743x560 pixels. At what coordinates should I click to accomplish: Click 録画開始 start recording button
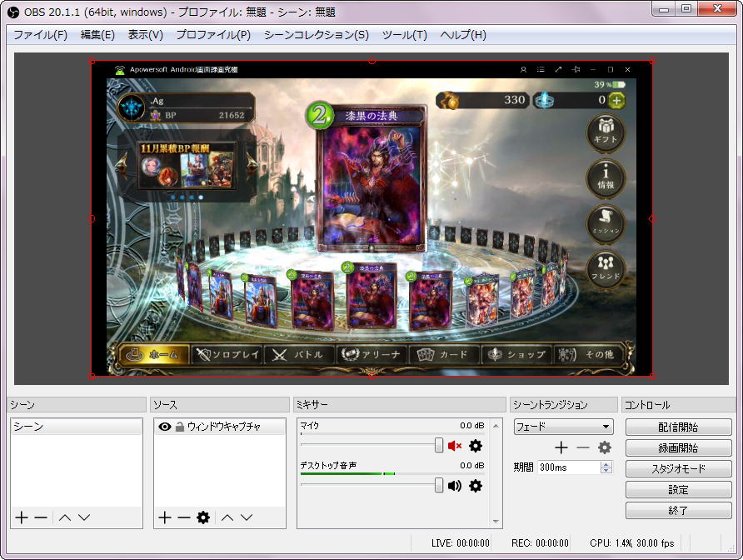click(679, 448)
